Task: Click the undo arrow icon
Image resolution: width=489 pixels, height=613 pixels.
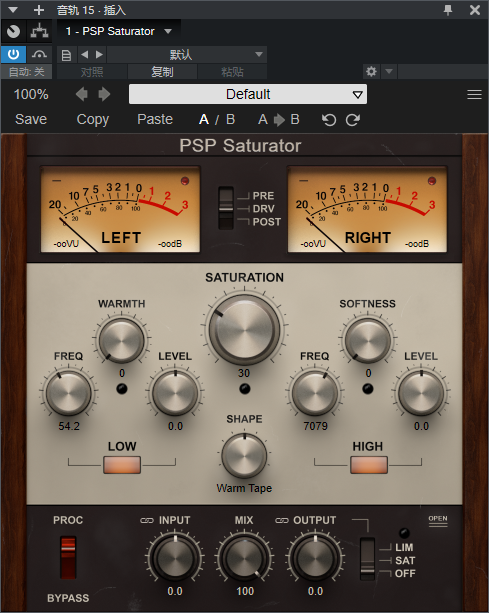Action: pos(329,120)
